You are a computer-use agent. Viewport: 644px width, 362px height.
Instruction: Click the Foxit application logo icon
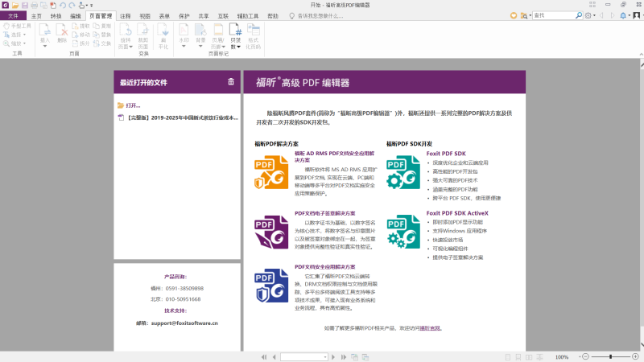[6, 6]
